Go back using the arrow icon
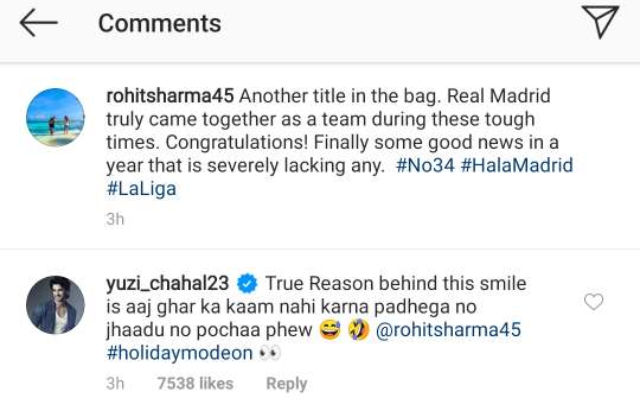The height and width of the screenshot is (400, 640). point(38,23)
